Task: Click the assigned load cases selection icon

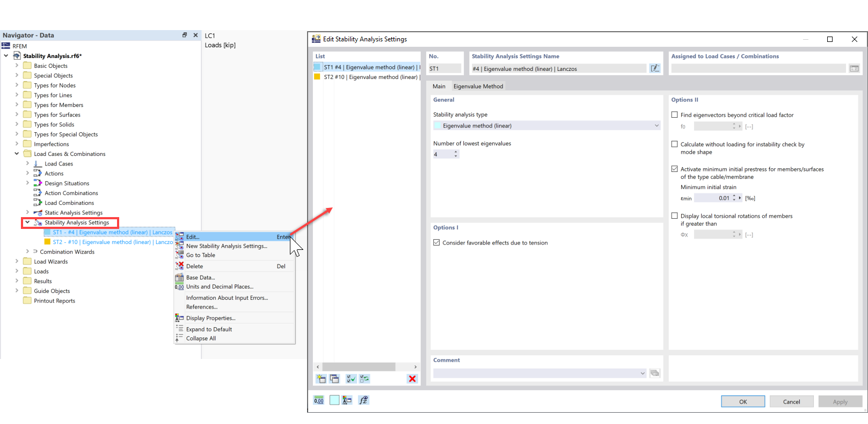Action: [x=854, y=68]
